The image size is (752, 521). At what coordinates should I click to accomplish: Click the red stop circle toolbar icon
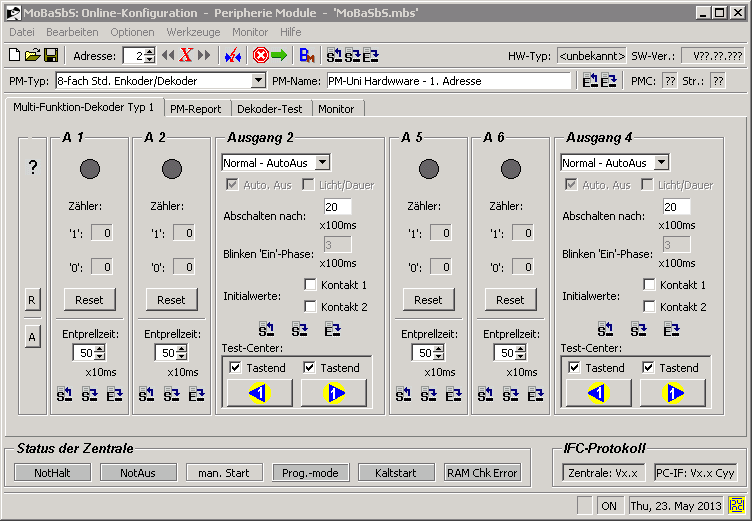261,55
